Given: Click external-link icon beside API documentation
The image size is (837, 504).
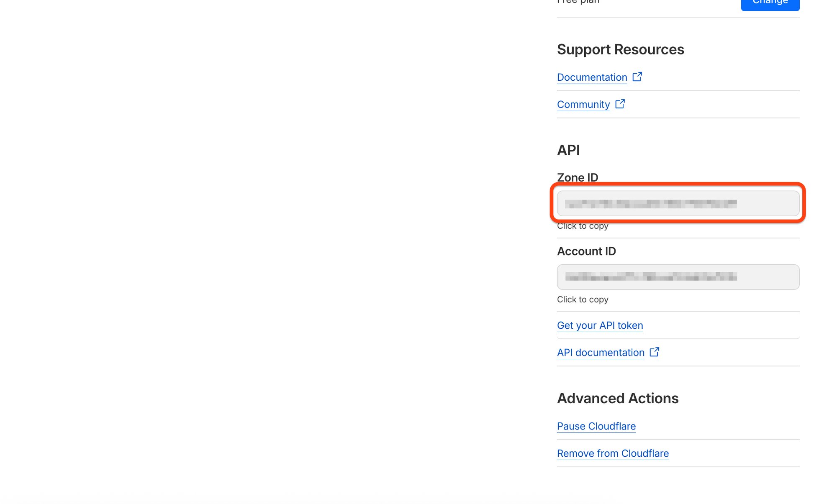Looking at the screenshot, I should [x=654, y=352].
